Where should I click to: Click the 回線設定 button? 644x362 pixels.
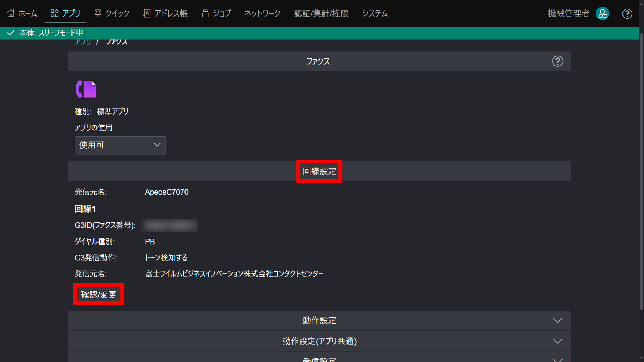click(318, 171)
